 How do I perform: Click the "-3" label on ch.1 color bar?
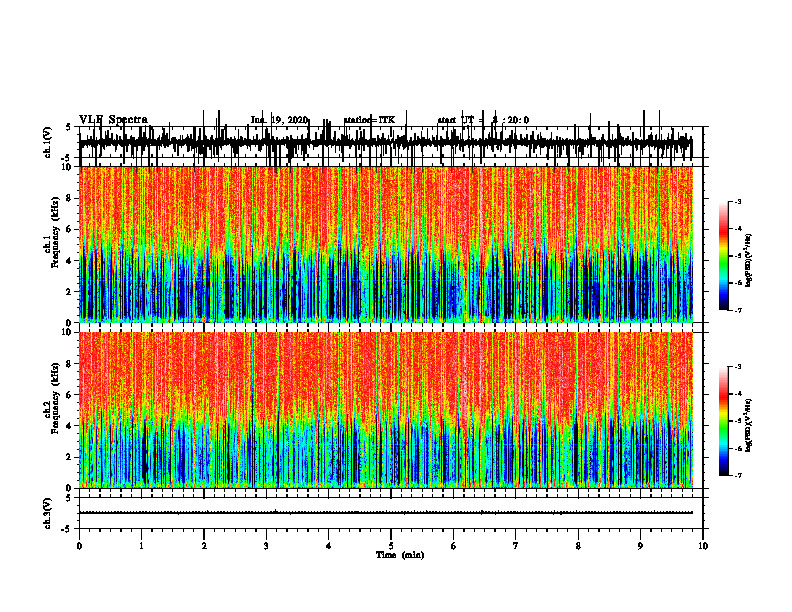click(x=738, y=202)
